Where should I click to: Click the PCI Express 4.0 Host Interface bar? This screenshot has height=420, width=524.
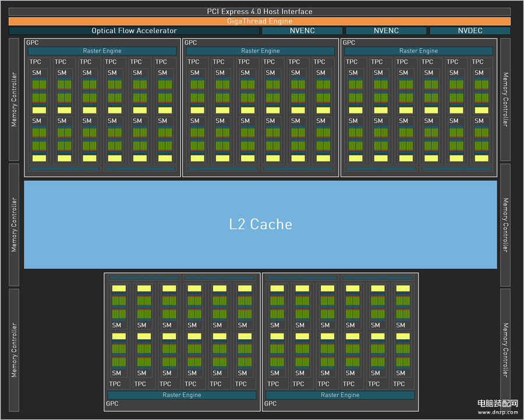260,12
